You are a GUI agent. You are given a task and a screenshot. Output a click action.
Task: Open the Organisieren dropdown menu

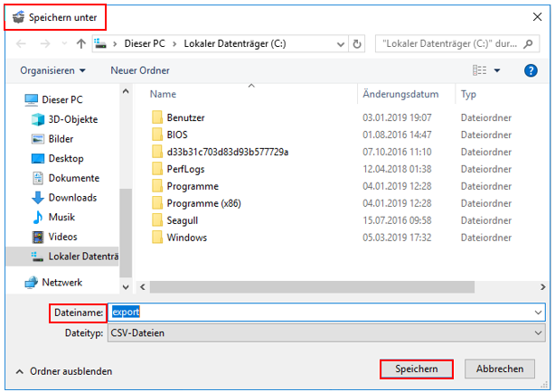point(53,70)
